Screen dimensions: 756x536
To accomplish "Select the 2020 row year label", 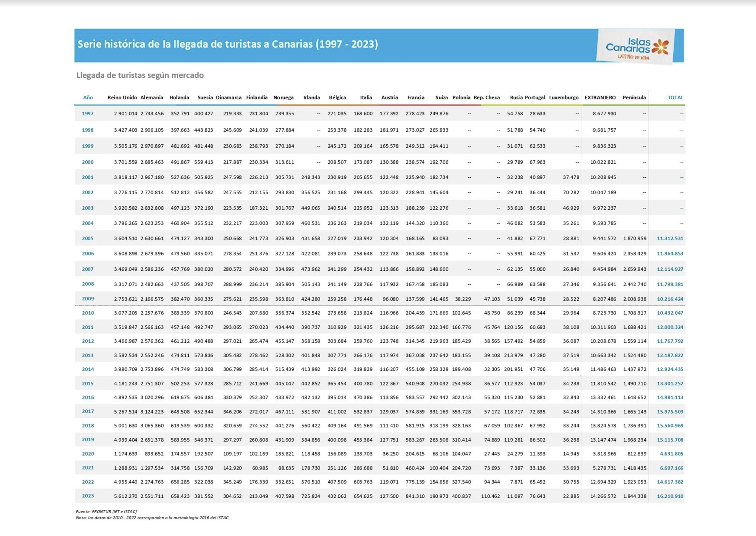I will point(88,454).
